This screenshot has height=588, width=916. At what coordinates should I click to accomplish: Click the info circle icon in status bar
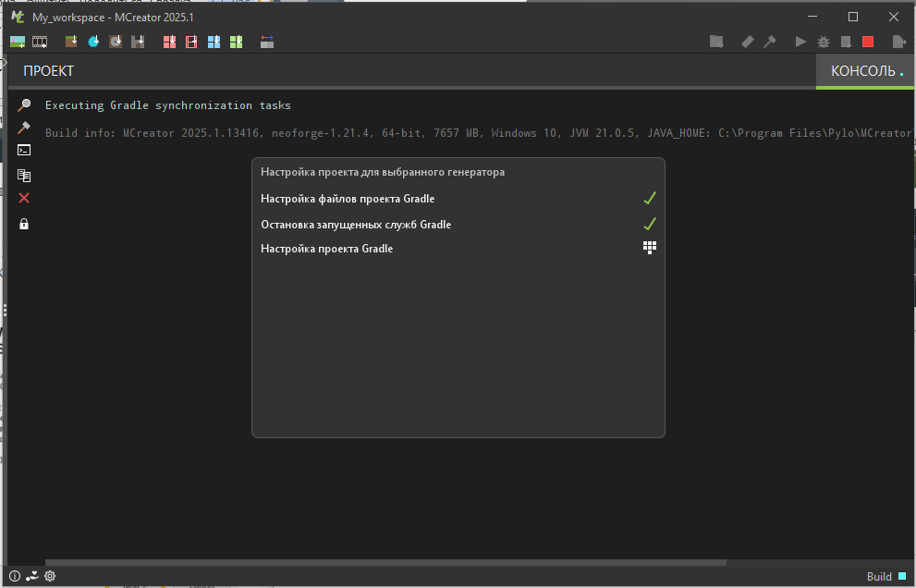(15, 576)
